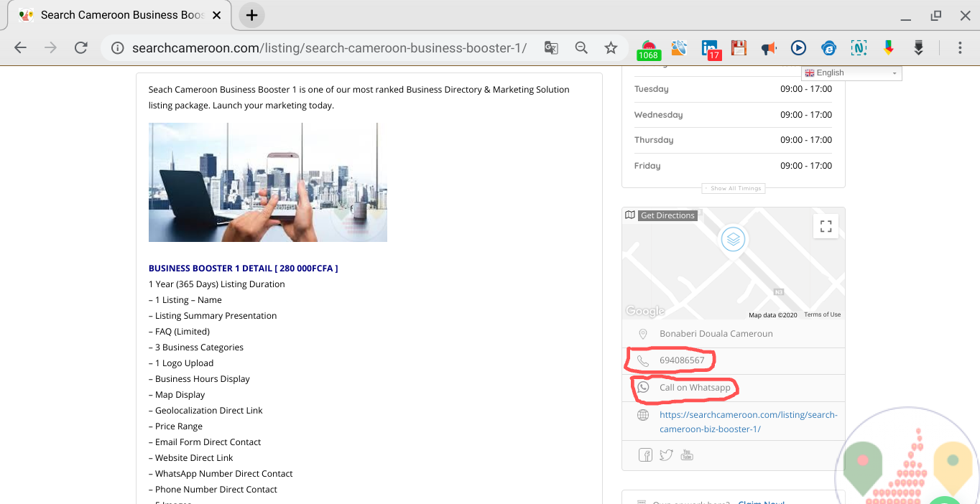The height and width of the screenshot is (504, 980).
Task: Open the YouTube social icon
Action: click(687, 455)
